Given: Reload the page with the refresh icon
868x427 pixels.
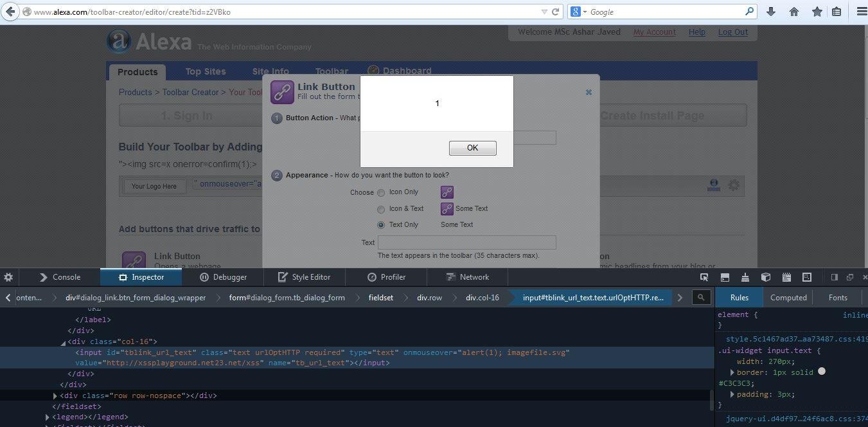Looking at the screenshot, I should click(556, 12).
